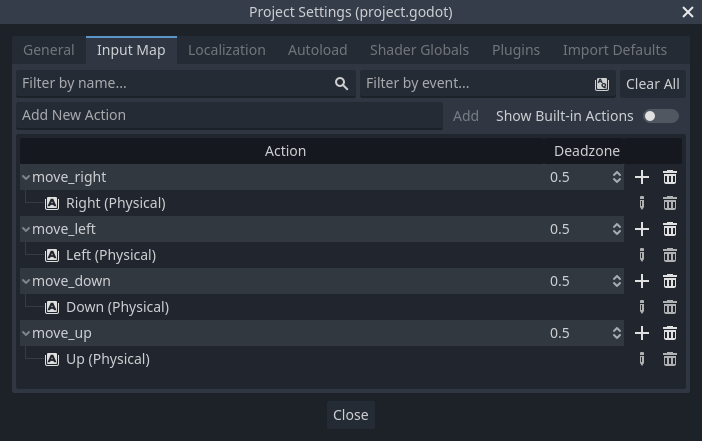Click keyboard key icon beside Down (Physical)
The width and height of the screenshot is (702, 441).
click(x=52, y=307)
